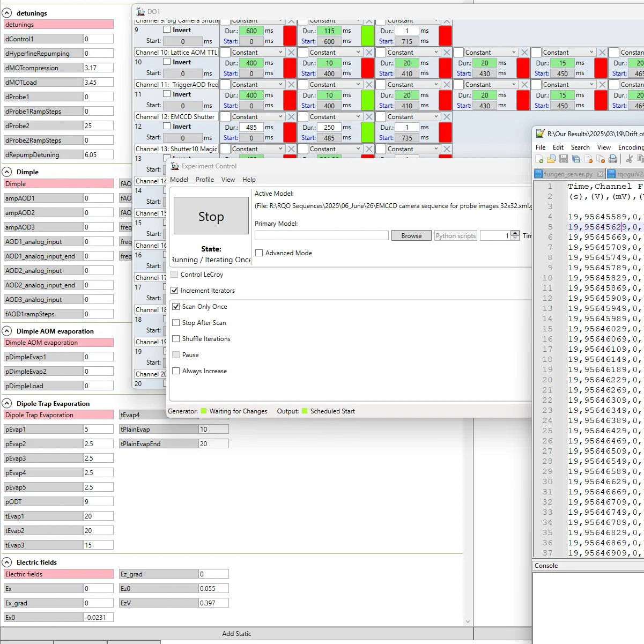This screenshot has height=644, width=644.
Task: Click the Print icon in Notepad++ toolbar
Action: (x=613, y=159)
